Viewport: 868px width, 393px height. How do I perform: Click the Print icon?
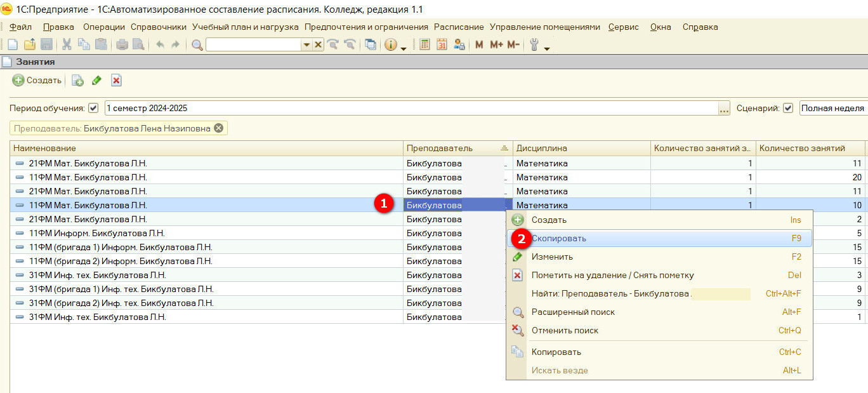(x=122, y=44)
